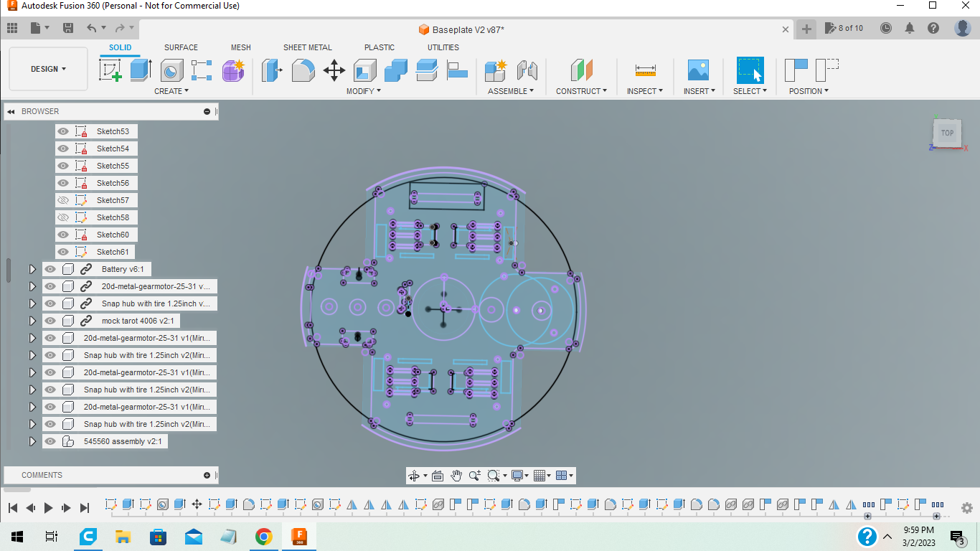Click the Undo arrow
The width and height of the screenshot is (980, 551).
91,28
